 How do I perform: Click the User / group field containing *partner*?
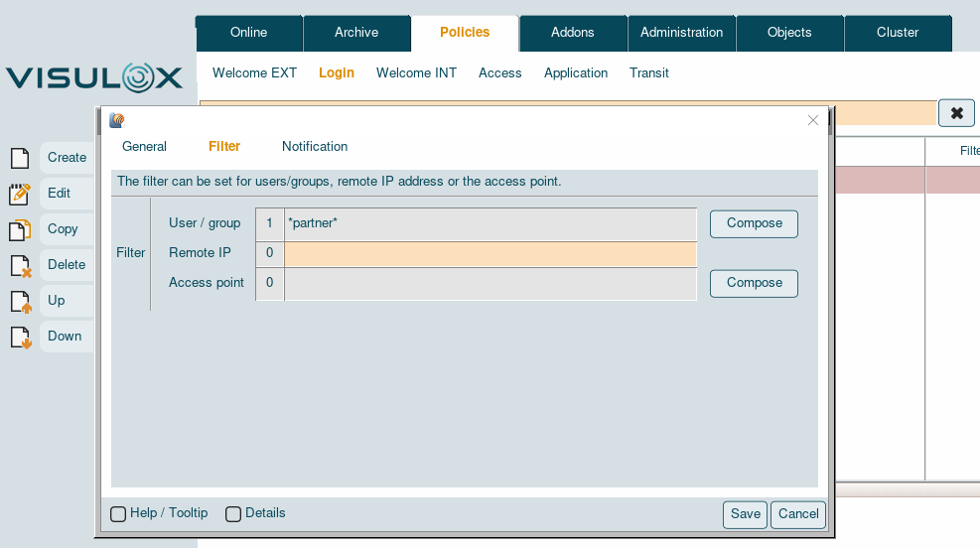pyautogui.click(x=490, y=224)
